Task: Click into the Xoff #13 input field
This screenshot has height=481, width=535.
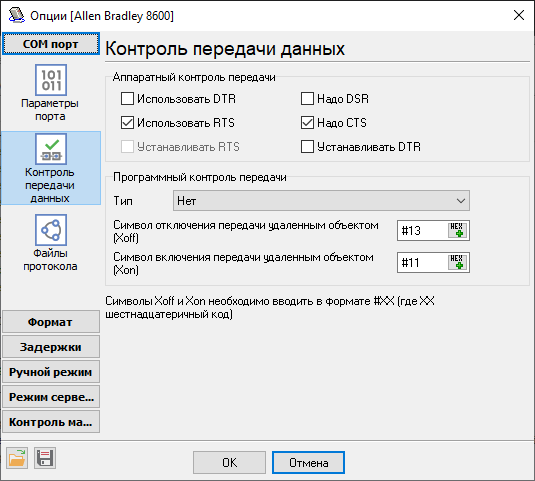Action: tap(422, 231)
